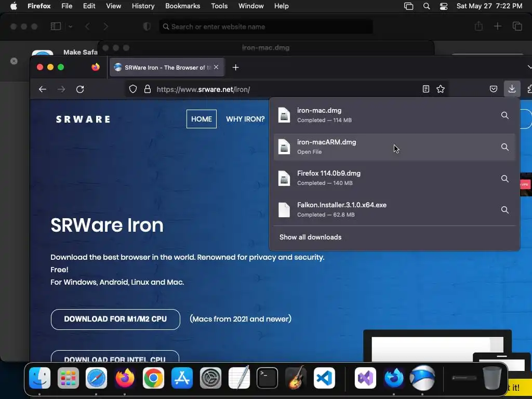
Task: Open the Tools menu
Action: pos(219,6)
